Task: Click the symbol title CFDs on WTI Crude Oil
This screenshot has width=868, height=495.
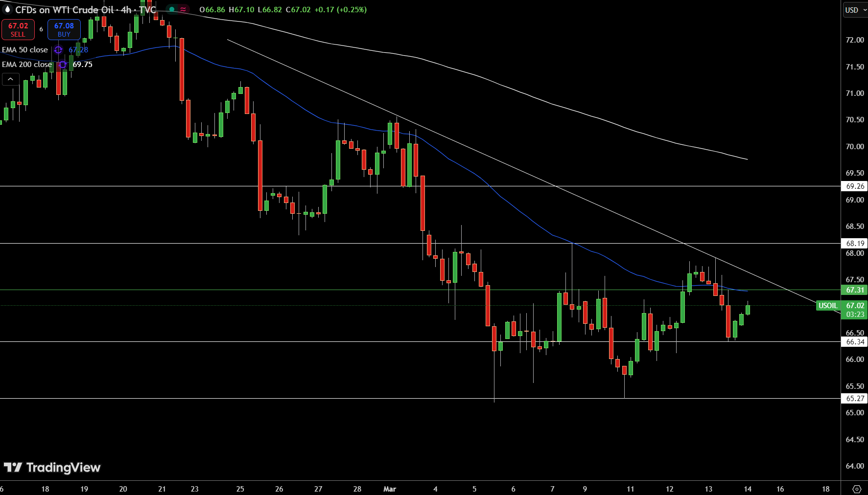Action: pyautogui.click(x=64, y=10)
